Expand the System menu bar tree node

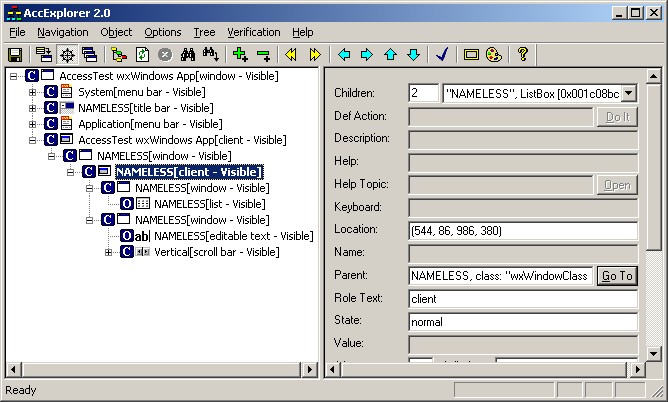32,92
